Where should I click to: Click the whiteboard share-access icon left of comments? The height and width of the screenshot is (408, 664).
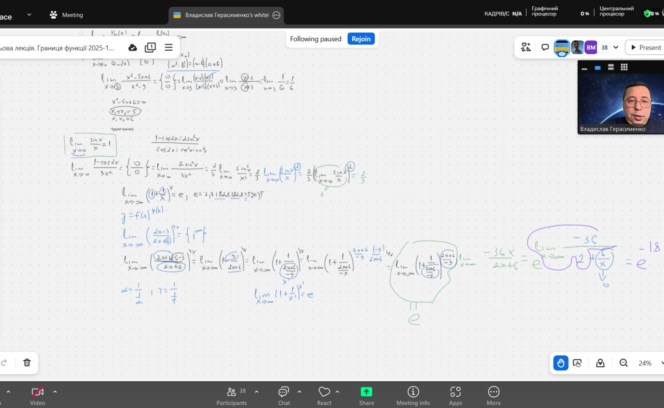(x=526, y=47)
